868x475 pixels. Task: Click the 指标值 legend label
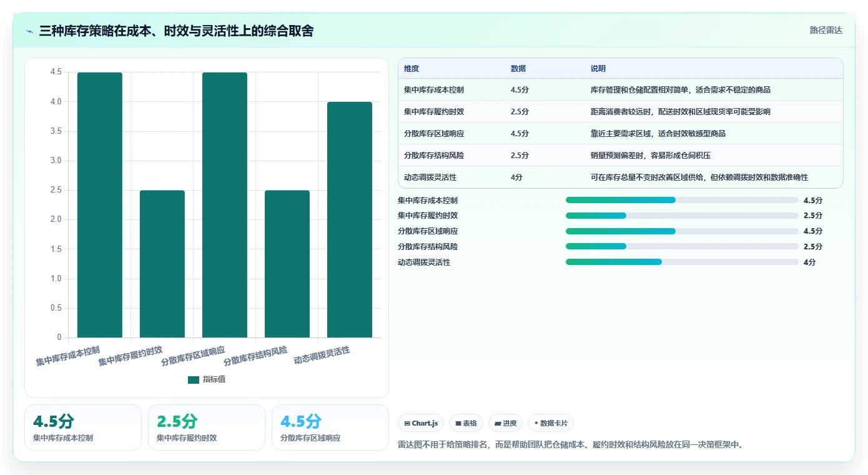pyautogui.click(x=214, y=379)
